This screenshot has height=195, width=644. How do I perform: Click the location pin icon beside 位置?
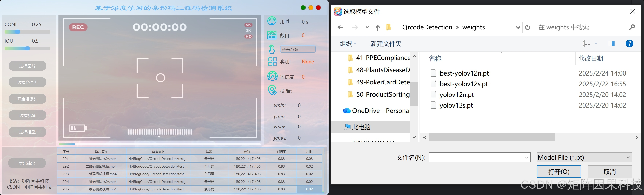[x=272, y=90]
